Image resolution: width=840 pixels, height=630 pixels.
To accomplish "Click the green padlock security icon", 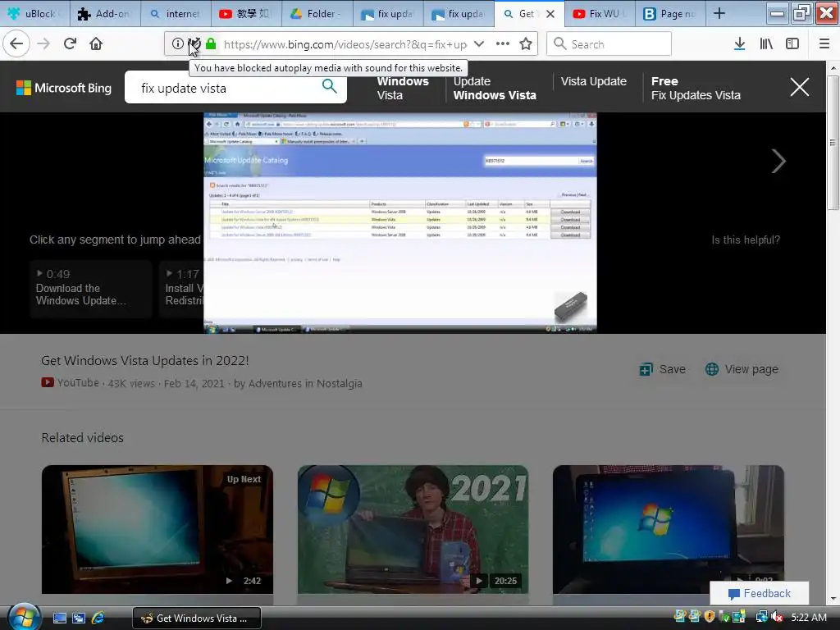I will point(211,44).
